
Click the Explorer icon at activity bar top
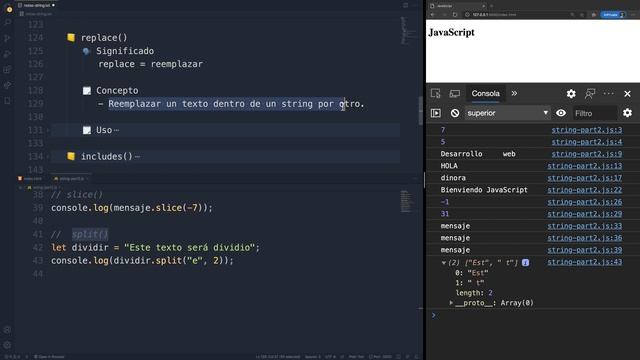point(7,7)
